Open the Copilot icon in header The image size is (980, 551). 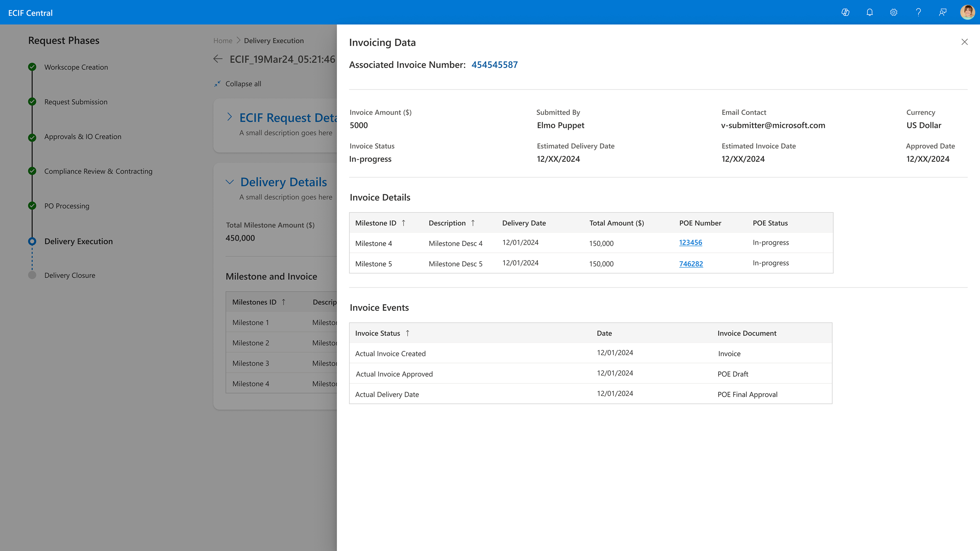tap(845, 13)
